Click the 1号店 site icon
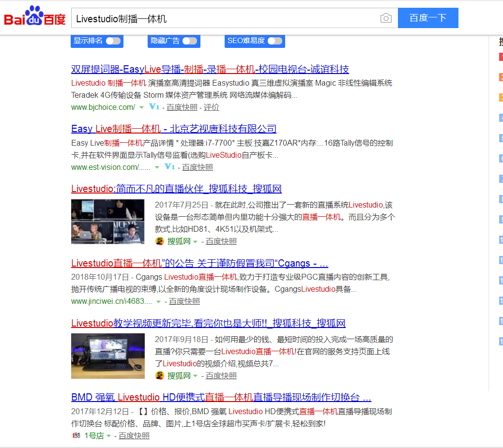 76,435
